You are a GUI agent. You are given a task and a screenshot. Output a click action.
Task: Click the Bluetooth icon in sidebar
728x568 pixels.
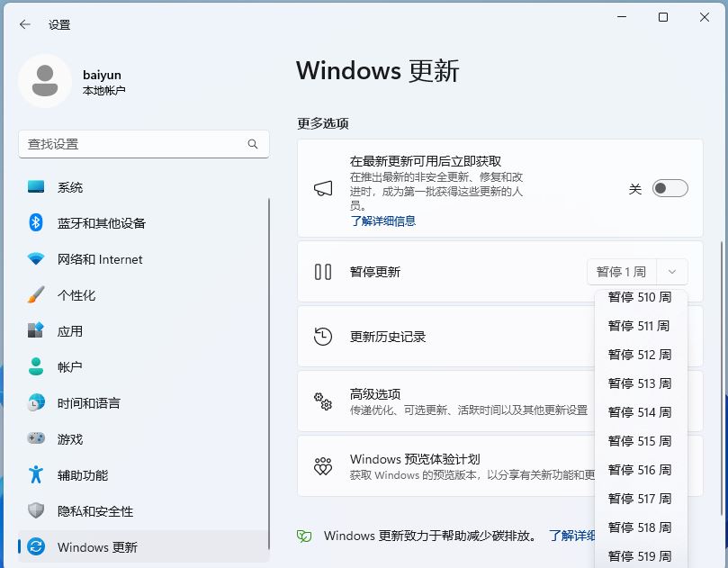point(36,223)
